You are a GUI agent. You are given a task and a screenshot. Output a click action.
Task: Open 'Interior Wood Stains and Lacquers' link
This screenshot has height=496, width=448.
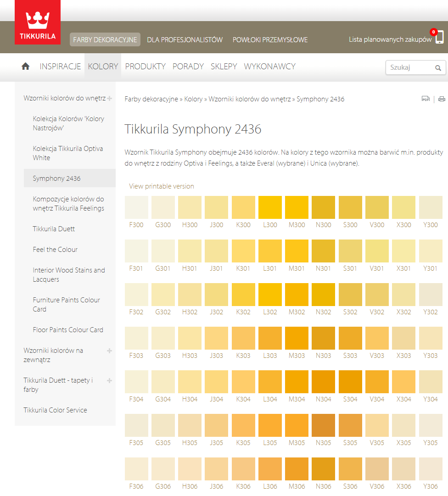[69, 275]
